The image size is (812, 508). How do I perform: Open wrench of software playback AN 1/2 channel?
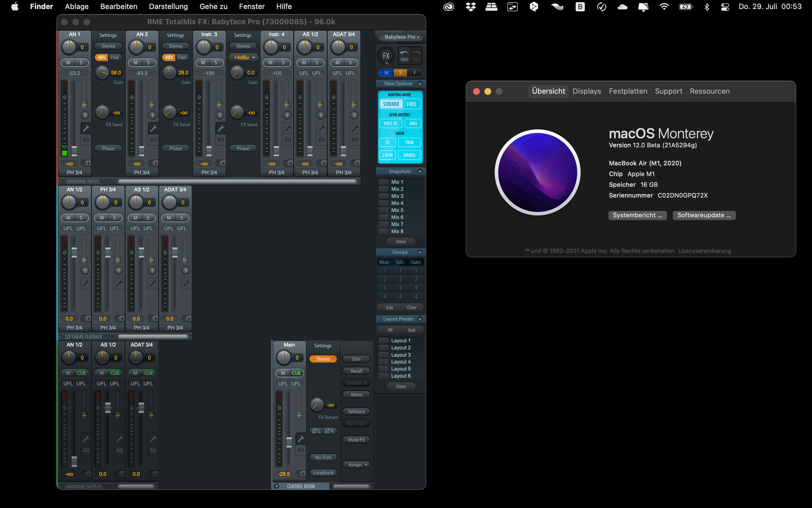click(86, 283)
